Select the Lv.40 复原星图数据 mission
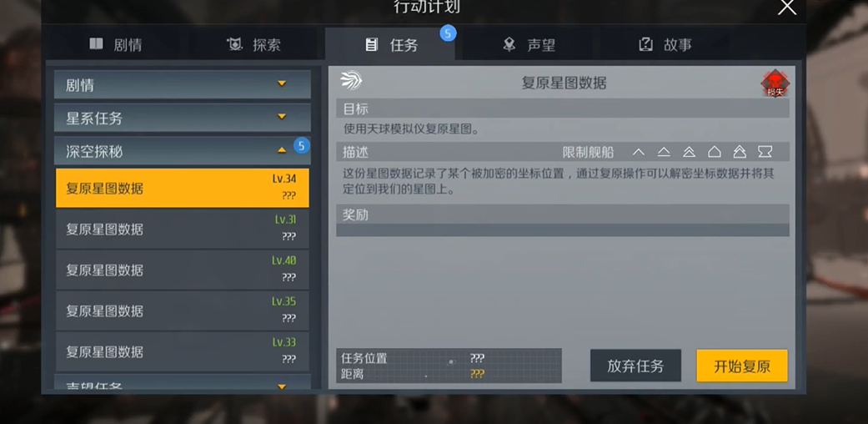The image size is (868, 424). click(182, 270)
